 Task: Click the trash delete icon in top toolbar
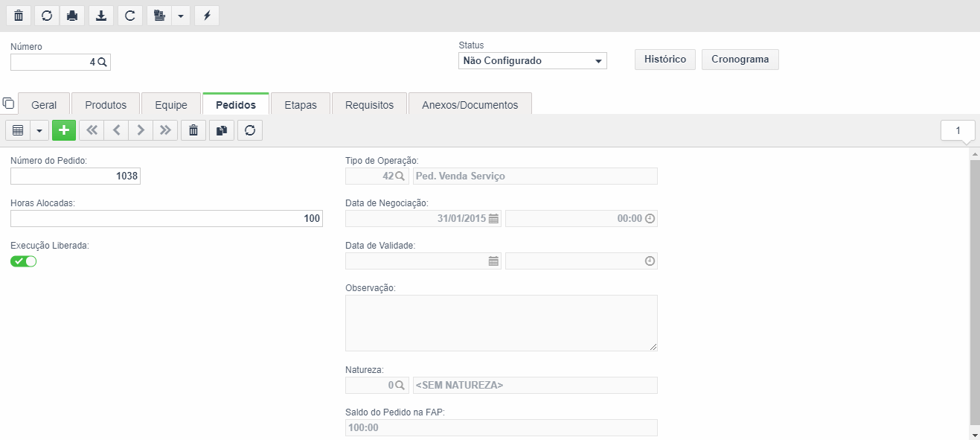click(x=19, y=16)
